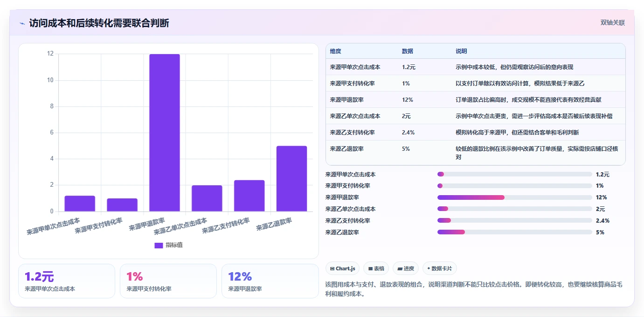Click the Chart.js tag chip
The image size is (644, 317).
click(x=342, y=268)
